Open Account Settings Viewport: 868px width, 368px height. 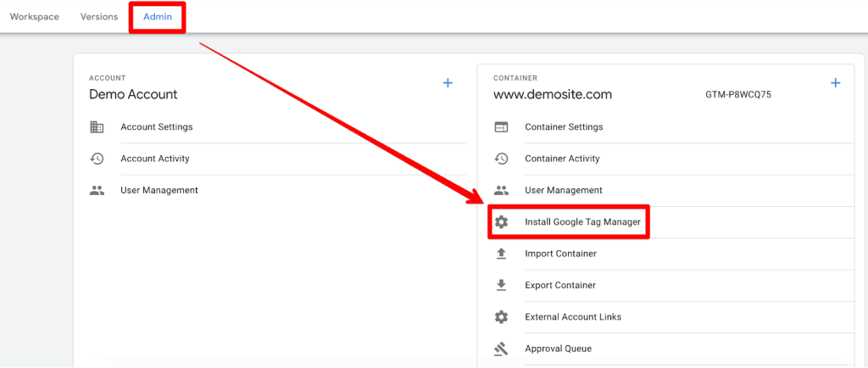pos(157,126)
